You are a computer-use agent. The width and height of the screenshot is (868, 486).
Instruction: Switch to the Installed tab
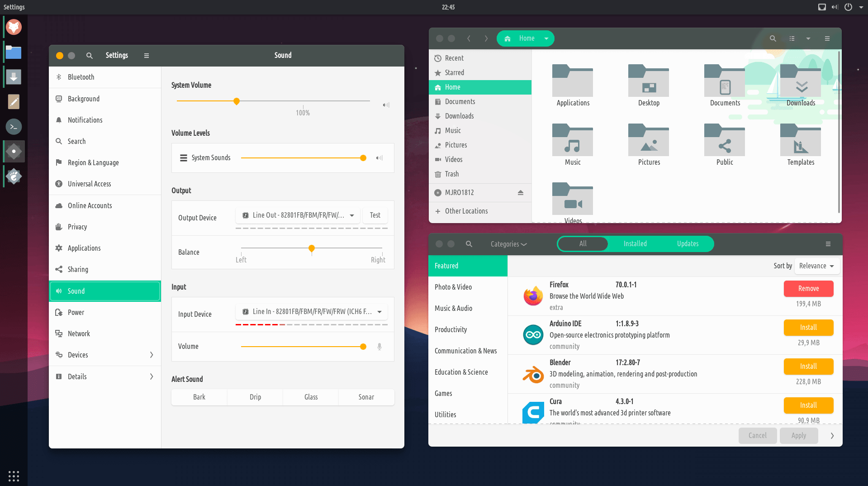tap(635, 244)
